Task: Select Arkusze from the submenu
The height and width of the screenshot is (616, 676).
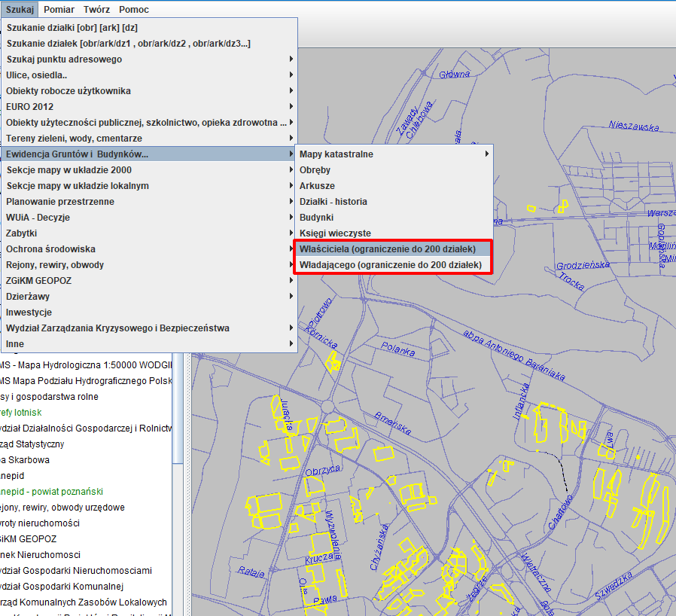Action: 317,186
